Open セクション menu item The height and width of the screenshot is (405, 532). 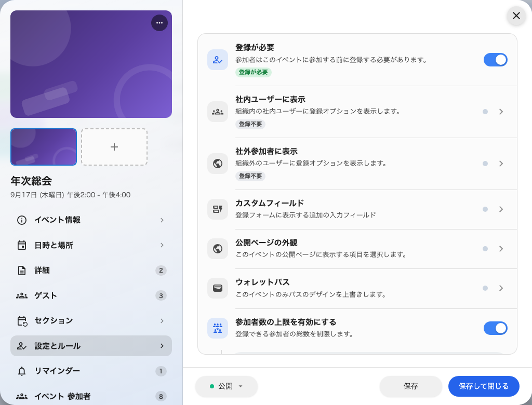click(x=91, y=321)
